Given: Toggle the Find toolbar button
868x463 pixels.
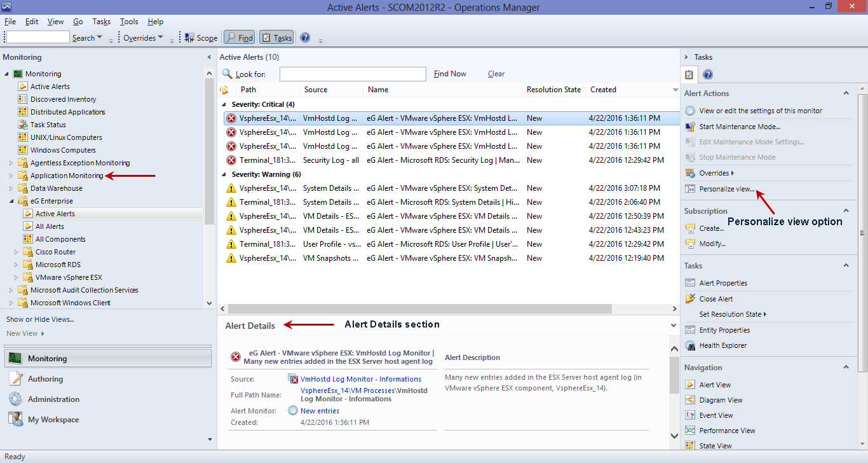Looking at the screenshot, I should (240, 38).
